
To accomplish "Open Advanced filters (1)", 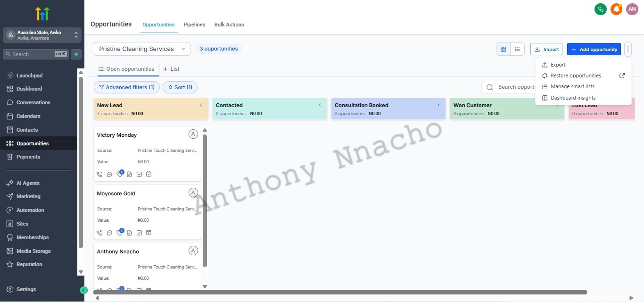I will coord(126,87).
